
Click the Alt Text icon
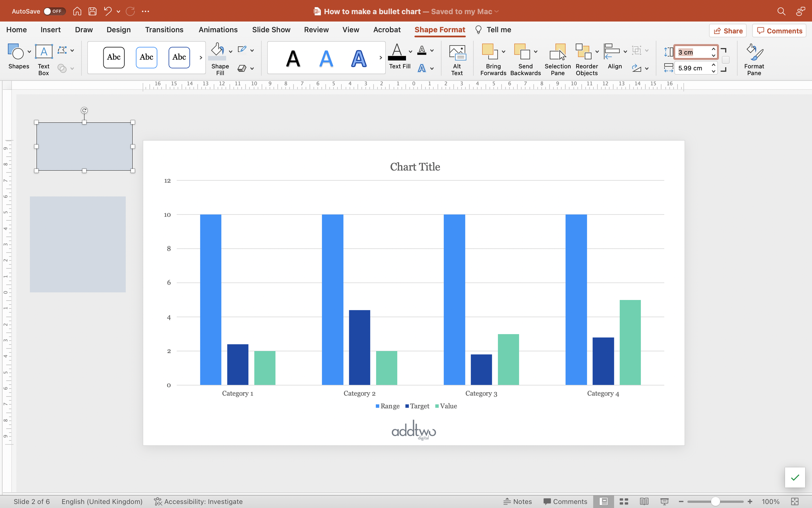[457, 59]
